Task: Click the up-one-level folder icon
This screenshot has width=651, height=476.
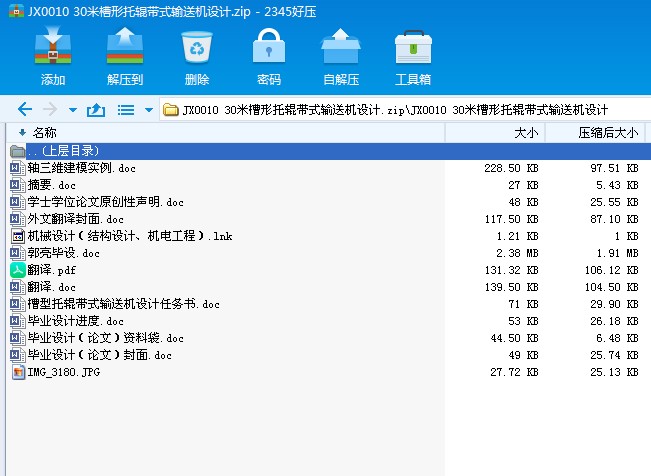Action: pyautogui.click(x=96, y=110)
